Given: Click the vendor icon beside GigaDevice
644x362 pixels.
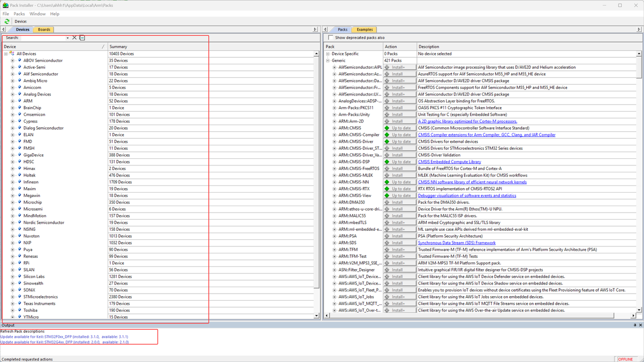Looking at the screenshot, I should [19, 155].
